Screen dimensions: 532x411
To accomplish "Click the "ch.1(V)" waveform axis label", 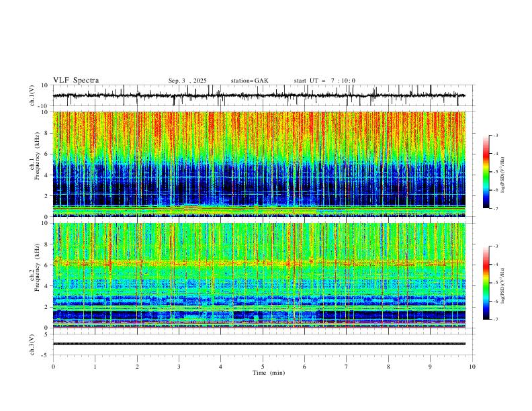I will [32, 95].
